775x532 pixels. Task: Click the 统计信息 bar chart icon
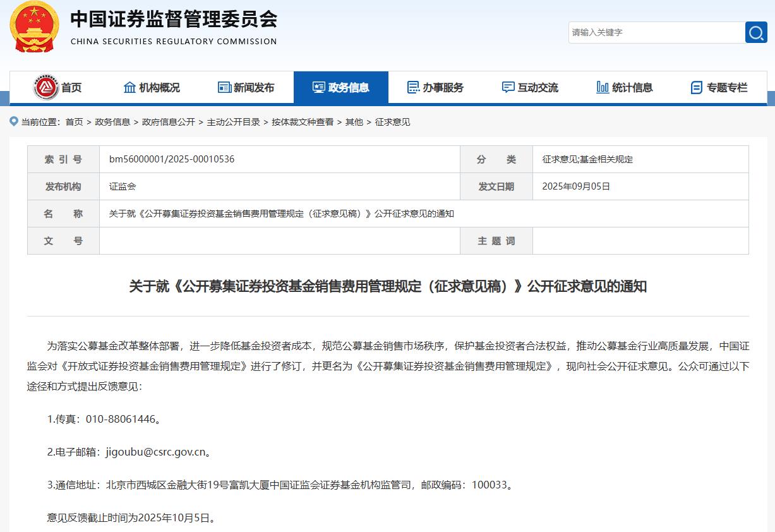click(602, 87)
